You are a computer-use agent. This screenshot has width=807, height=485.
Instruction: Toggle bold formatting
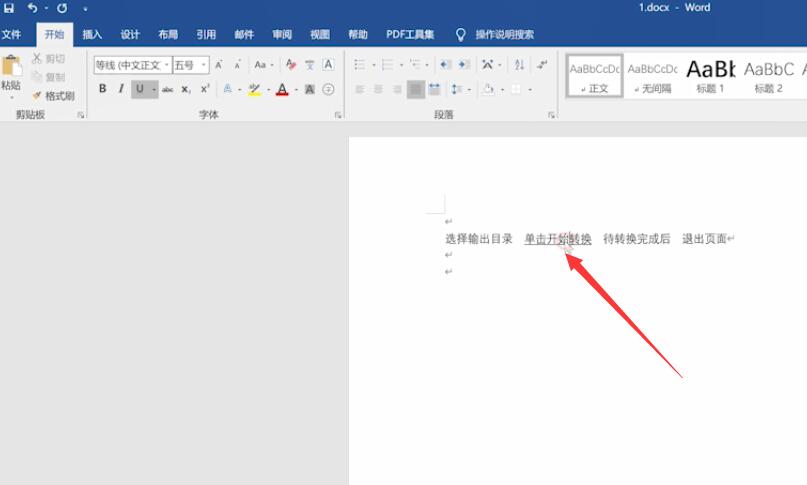click(102, 89)
